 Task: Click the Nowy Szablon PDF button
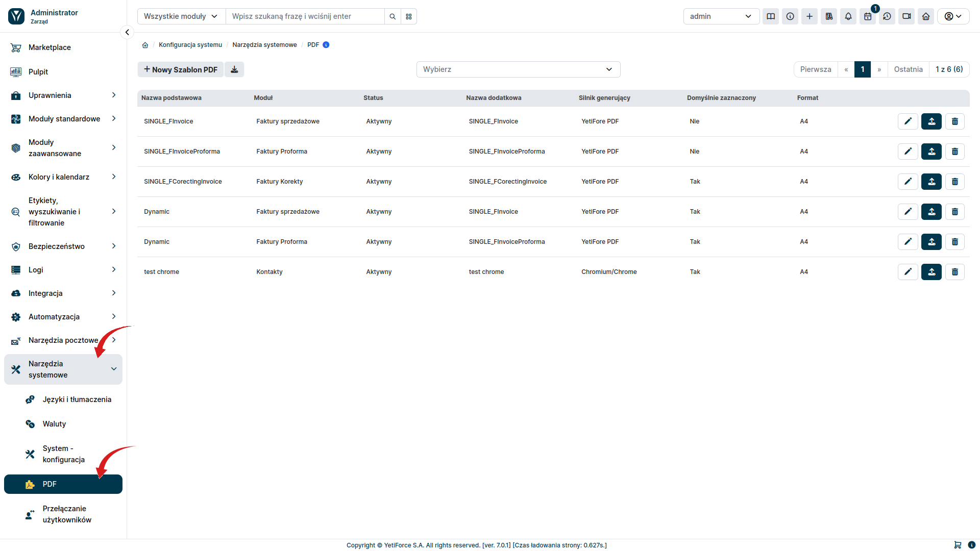[x=181, y=69]
